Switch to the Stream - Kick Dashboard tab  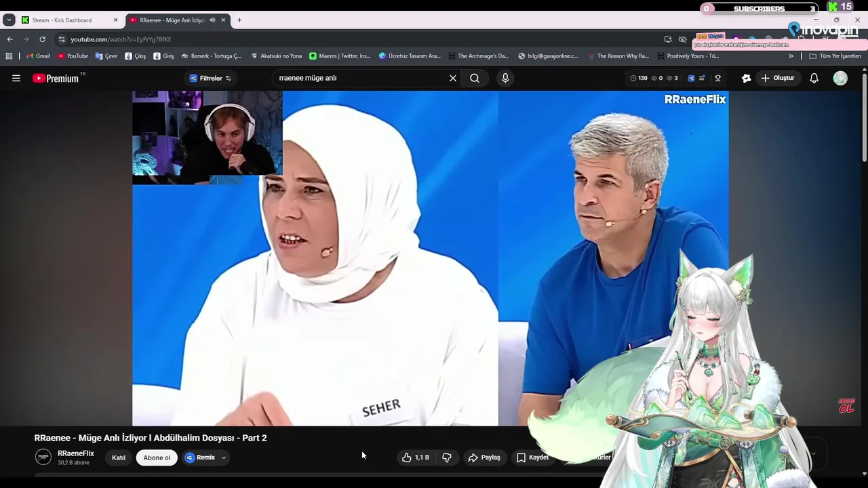(x=70, y=20)
